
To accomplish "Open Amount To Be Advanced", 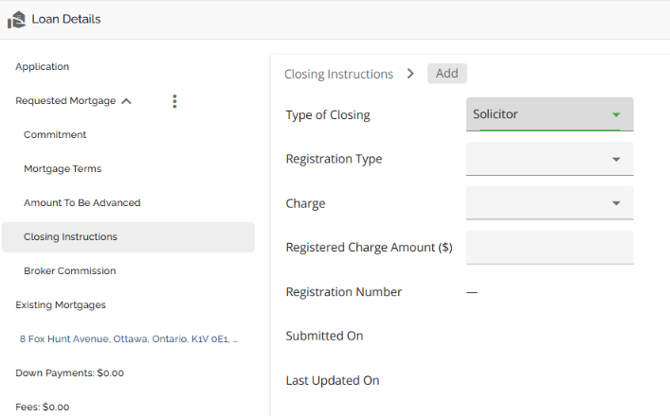I will coord(82,203).
